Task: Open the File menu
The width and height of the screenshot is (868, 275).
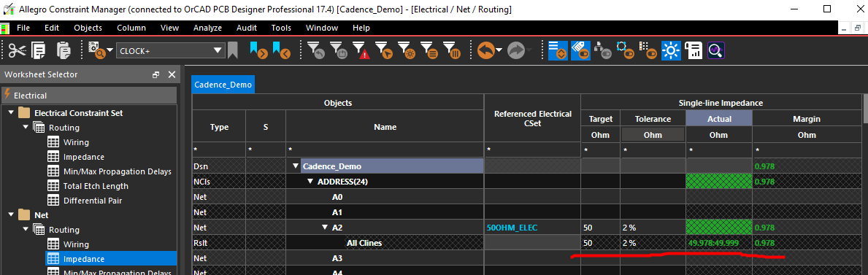Action: (23, 28)
